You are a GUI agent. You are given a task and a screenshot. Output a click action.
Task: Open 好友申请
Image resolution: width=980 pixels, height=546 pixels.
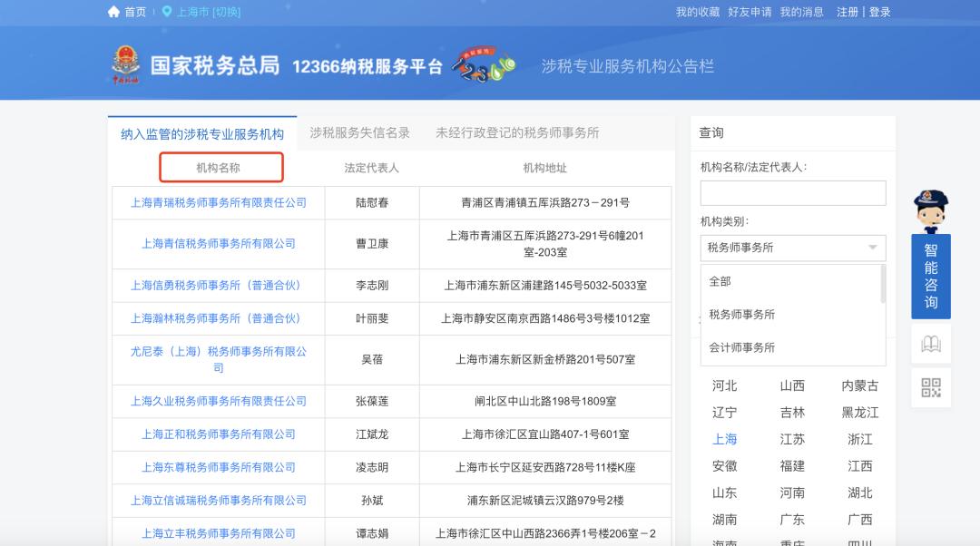tap(750, 12)
